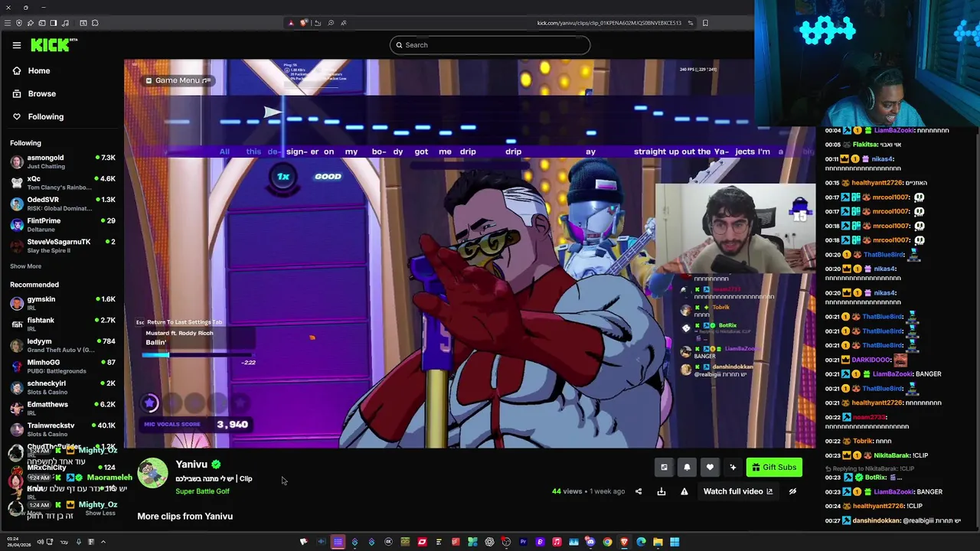The height and width of the screenshot is (551, 980).
Task: Share this clip
Action: pyautogui.click(x=639, y=491)
